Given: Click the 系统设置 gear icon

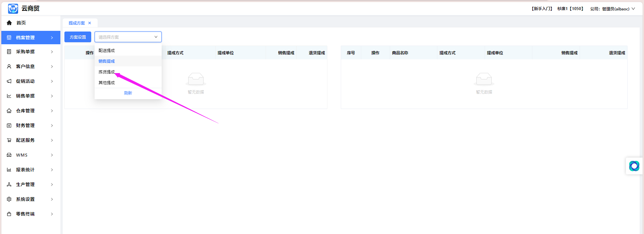Looking at the screenshot, I should pyautogui.click(x=9, y=199).
